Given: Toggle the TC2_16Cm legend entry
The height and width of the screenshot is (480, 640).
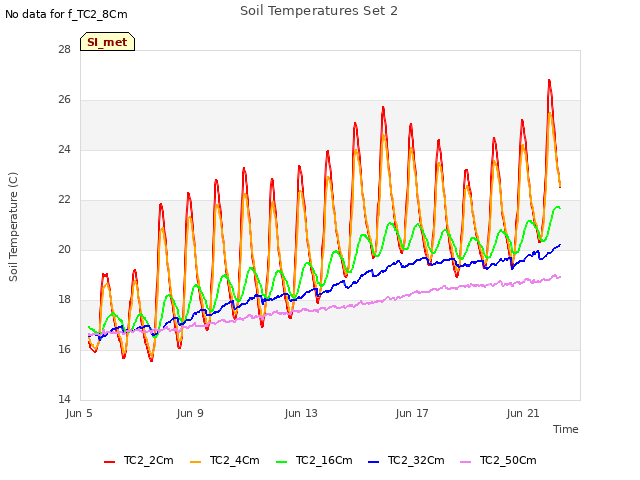Looking at the screenshot, I should pos(314,461).
